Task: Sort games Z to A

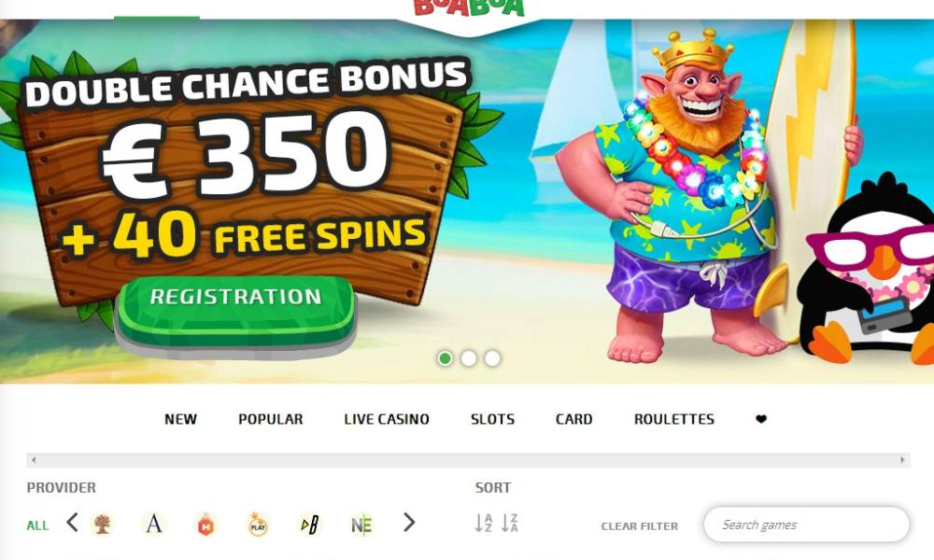Action: [x=510, y=523]
